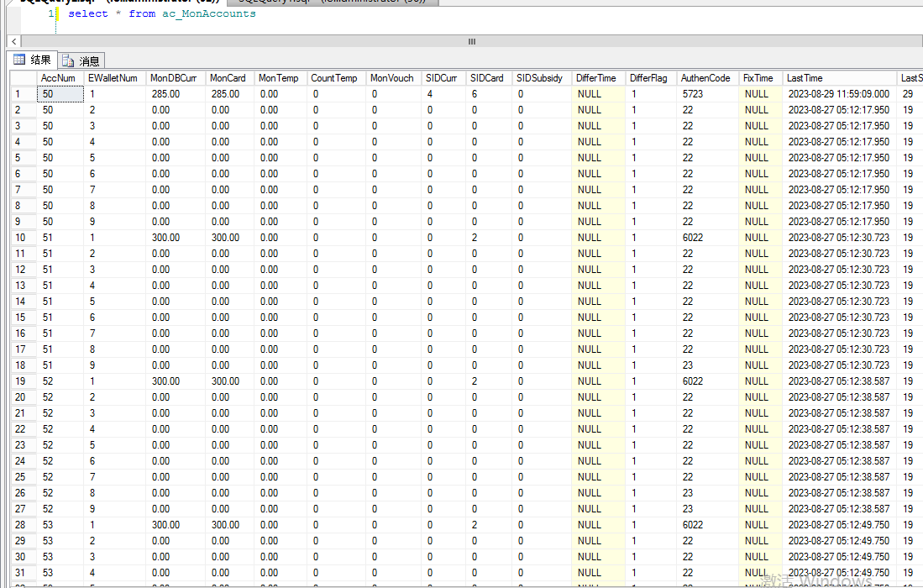Click the DifferTime column header
This screenshot has height=588, width=923.
[595, 78]
